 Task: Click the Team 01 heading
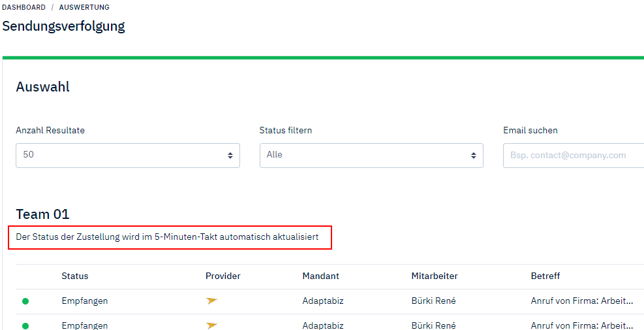[42, 214]
